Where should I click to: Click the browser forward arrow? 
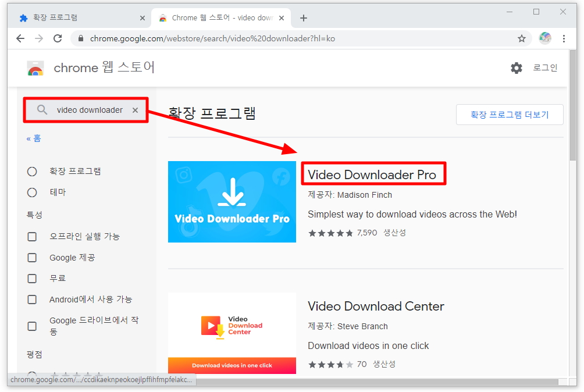[x=39, y=38]
